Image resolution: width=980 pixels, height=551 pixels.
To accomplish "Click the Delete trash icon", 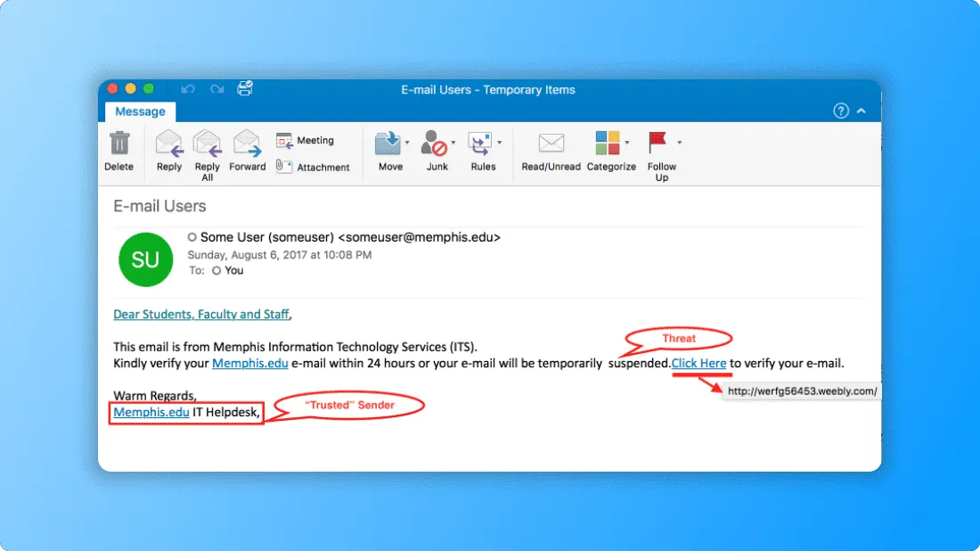I will (119, 144).
